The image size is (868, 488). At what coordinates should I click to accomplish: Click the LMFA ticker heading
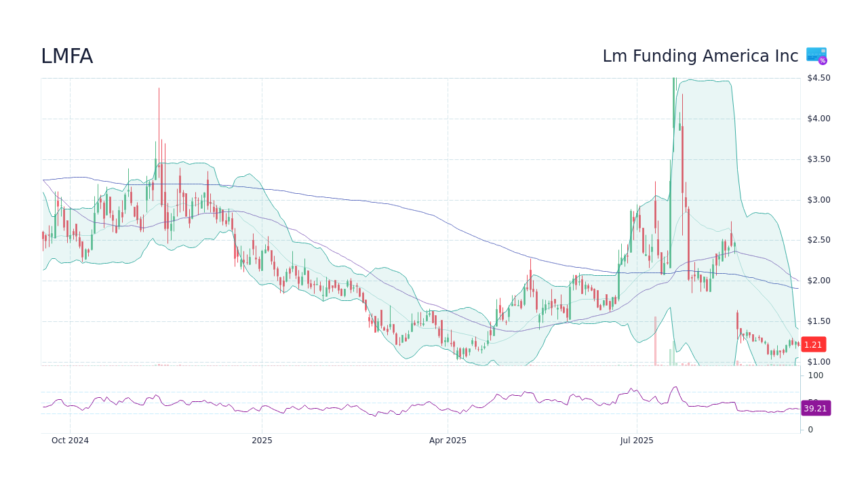pyautogui.click(x=67, y=56)
